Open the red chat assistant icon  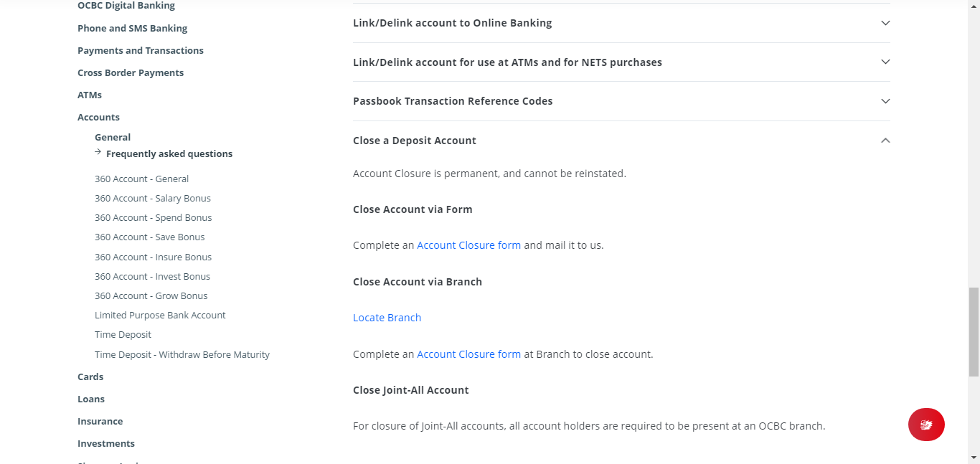pos(926,425)
